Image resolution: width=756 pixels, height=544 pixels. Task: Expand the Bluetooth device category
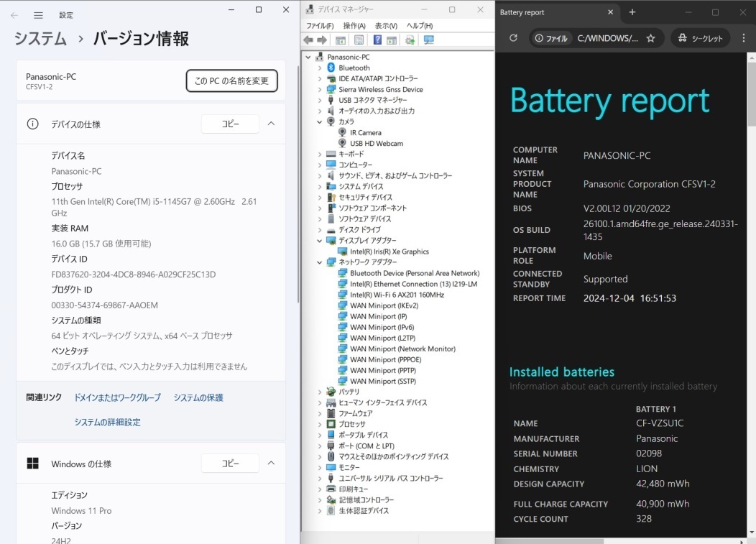pyautogui.click(x=320, y=68)
